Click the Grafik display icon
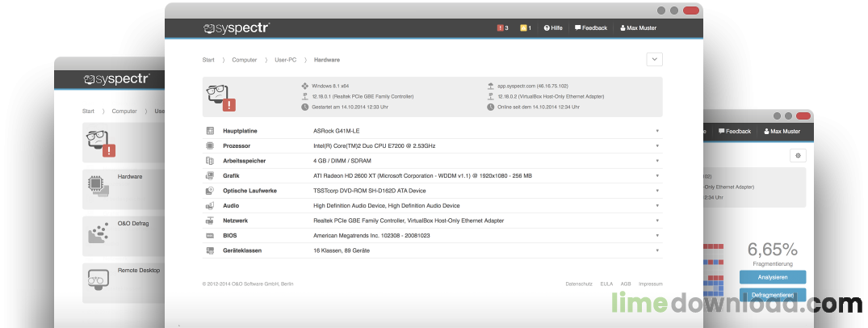Image resolution: width=868 pixels, height=328 pixels. [210, 175]
